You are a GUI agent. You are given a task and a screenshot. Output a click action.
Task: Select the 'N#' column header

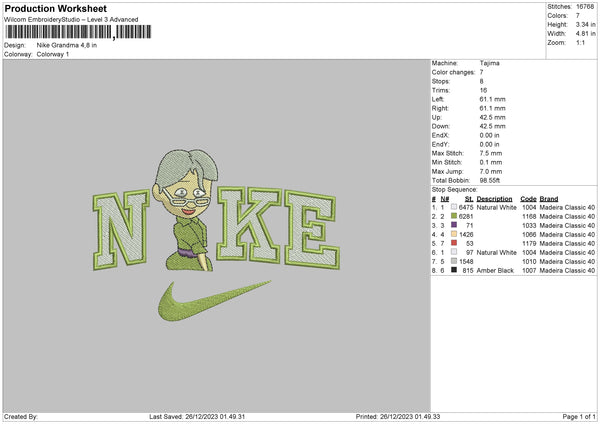(445, 199)
